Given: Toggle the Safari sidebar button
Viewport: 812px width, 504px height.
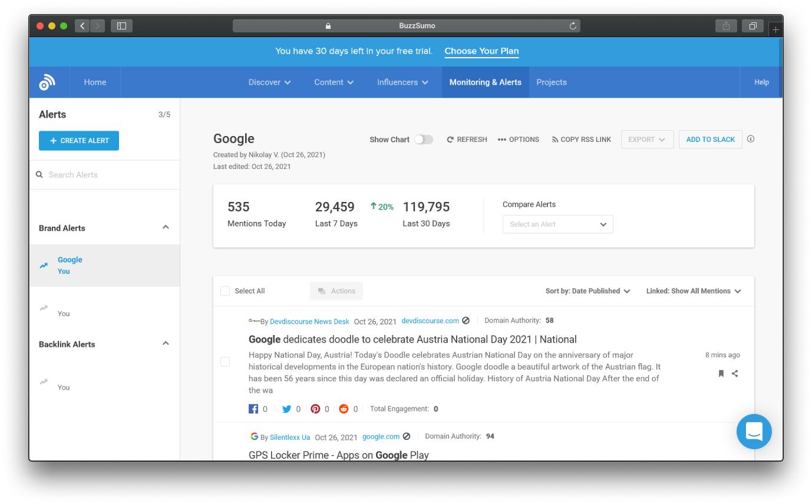Looking at the screenshot, I should 122,26.
